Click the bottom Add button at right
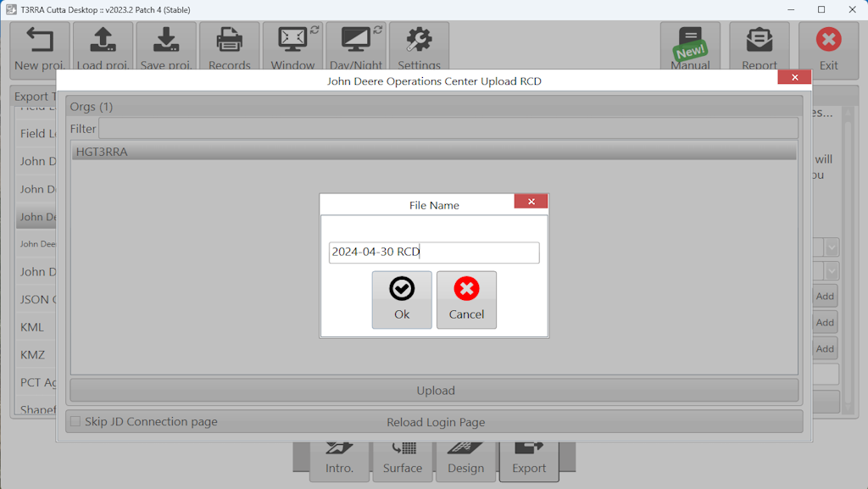 (824, 348)
